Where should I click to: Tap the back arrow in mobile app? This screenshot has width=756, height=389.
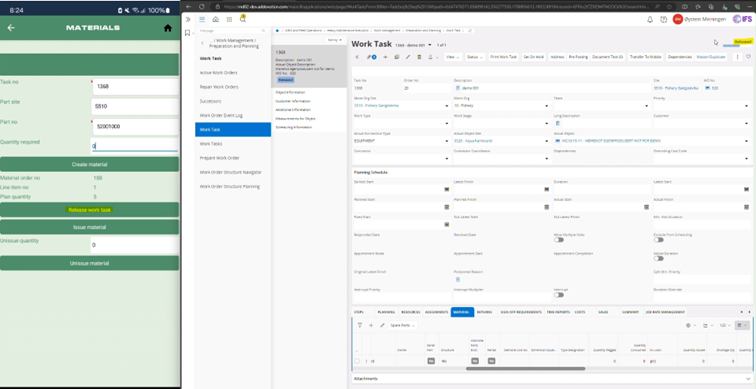pyautogui.click(x=11, y=28)
